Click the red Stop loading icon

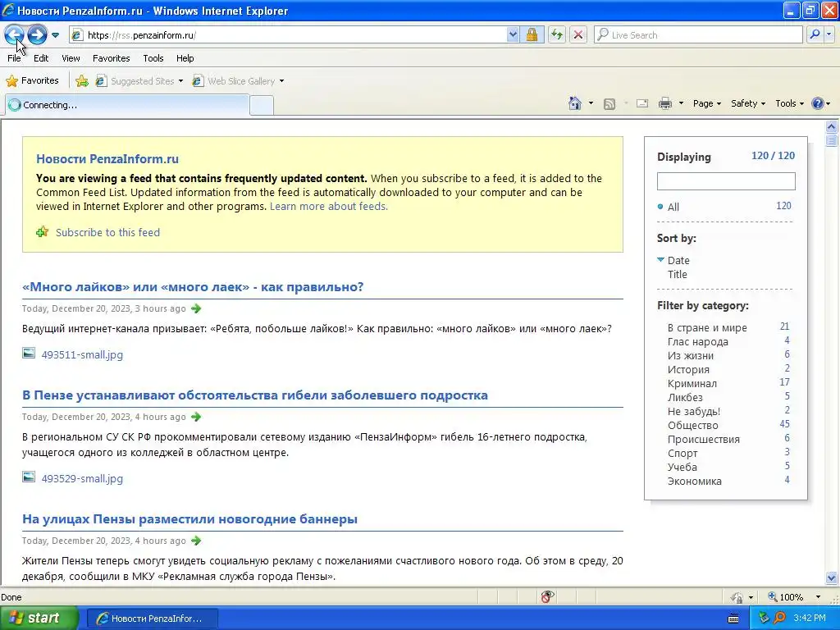tap(578, 35)
